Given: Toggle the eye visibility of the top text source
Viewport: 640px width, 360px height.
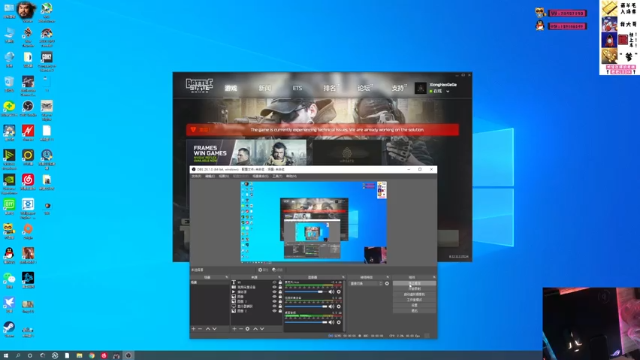Looking at the screenshot, I should (x=274, y=282).
